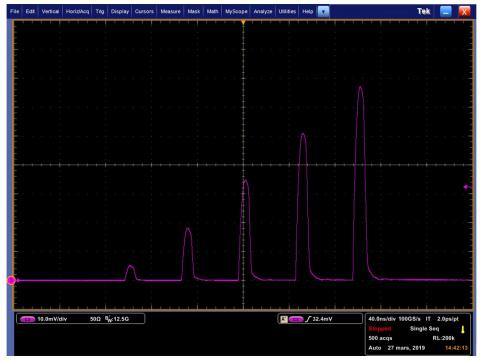Viewport: 480px width, 360px height.
Task: Click the 32.4mV trigger level readout
Action: point(323,319)
